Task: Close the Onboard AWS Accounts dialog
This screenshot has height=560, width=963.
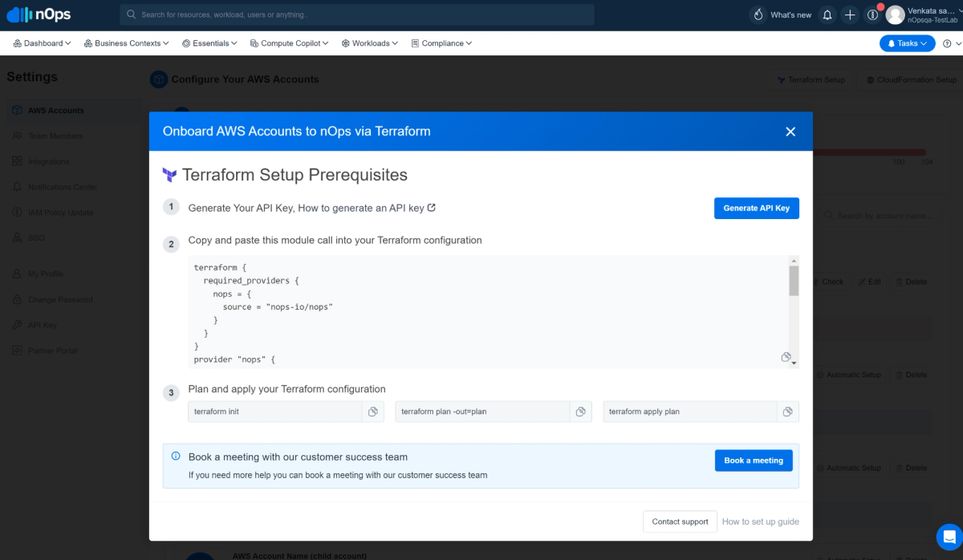Action: (790, 132)
